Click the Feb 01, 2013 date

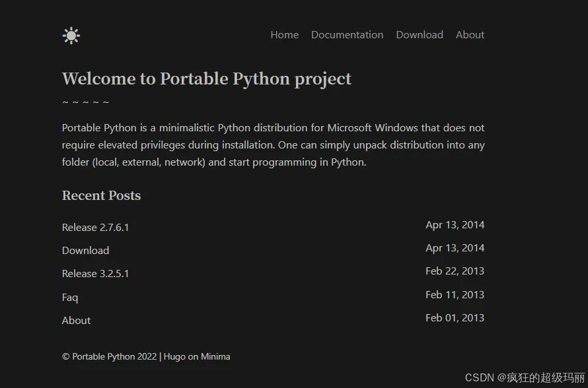[x=455, y=318]
